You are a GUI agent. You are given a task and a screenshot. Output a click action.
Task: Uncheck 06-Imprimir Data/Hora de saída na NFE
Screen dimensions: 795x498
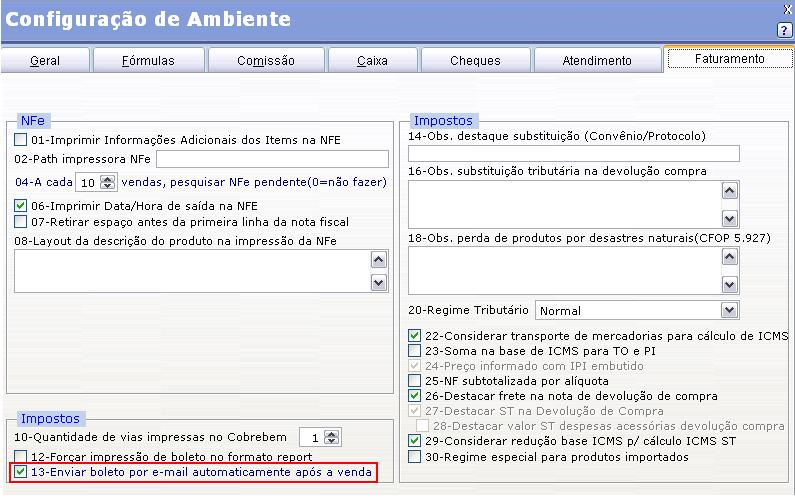(x=21, y=206)
